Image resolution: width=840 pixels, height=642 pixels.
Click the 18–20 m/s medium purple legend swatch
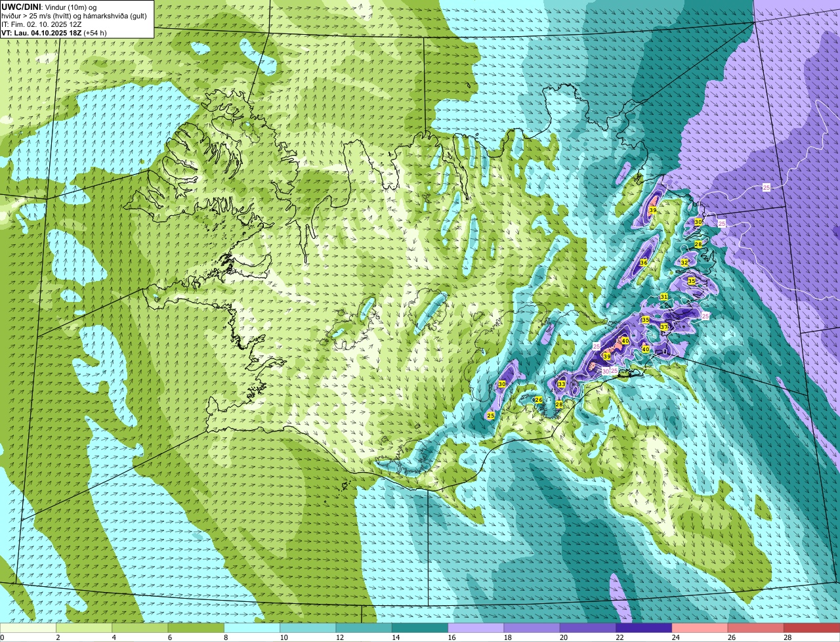coord(532,628)
